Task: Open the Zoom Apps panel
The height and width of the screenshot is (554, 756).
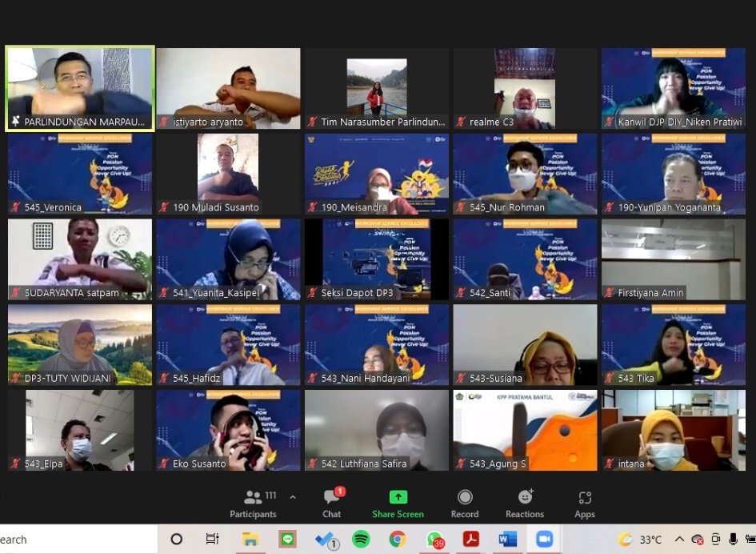Action: click(585, 504)
